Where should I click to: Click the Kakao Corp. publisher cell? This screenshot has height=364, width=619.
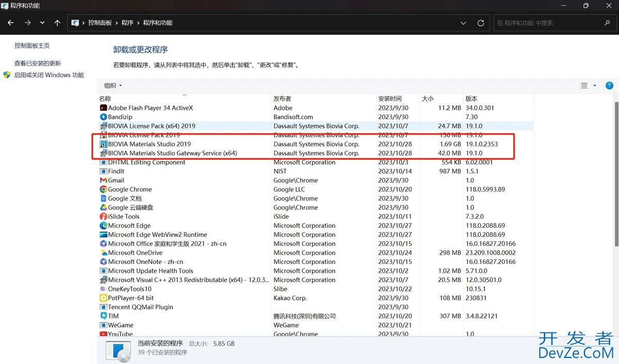[x=290, y=298]
